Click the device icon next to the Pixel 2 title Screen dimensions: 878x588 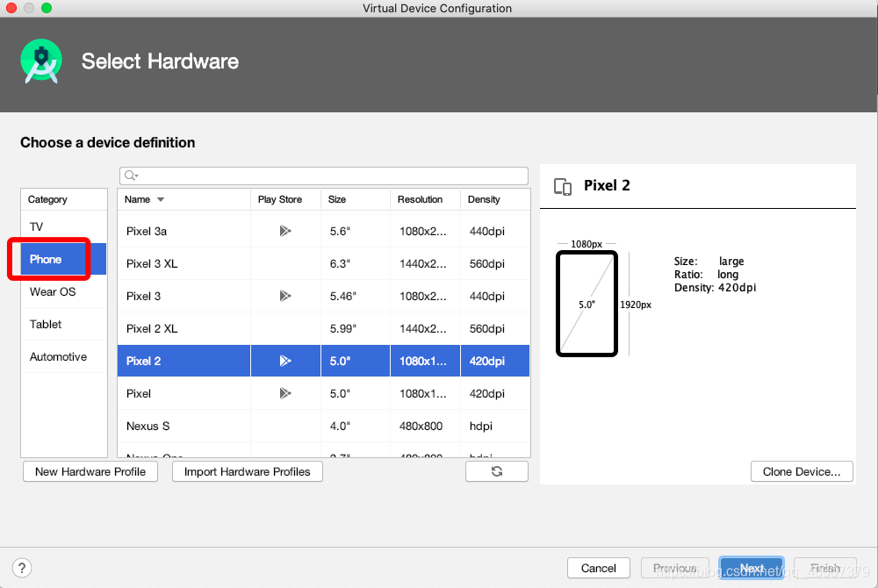563,186
